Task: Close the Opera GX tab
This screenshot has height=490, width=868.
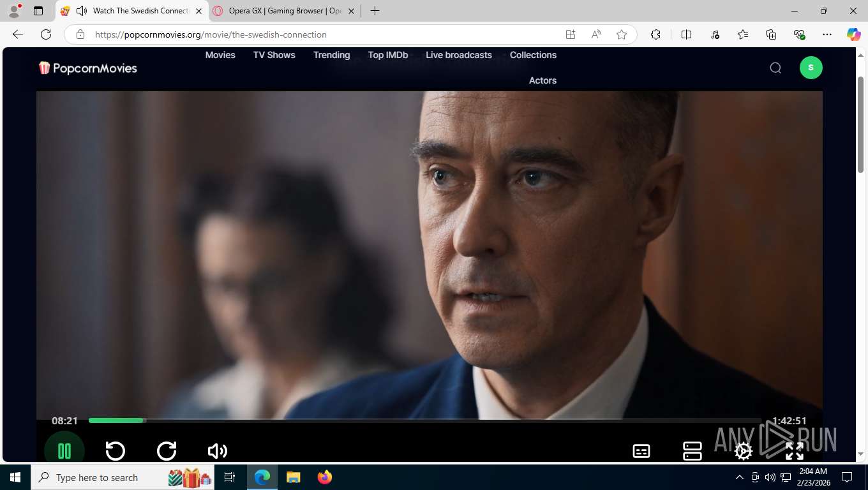Action: coord(351,11)
